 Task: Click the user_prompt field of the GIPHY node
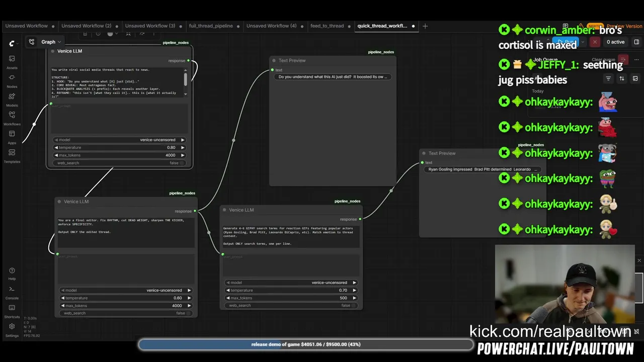(x=291, y=265)
